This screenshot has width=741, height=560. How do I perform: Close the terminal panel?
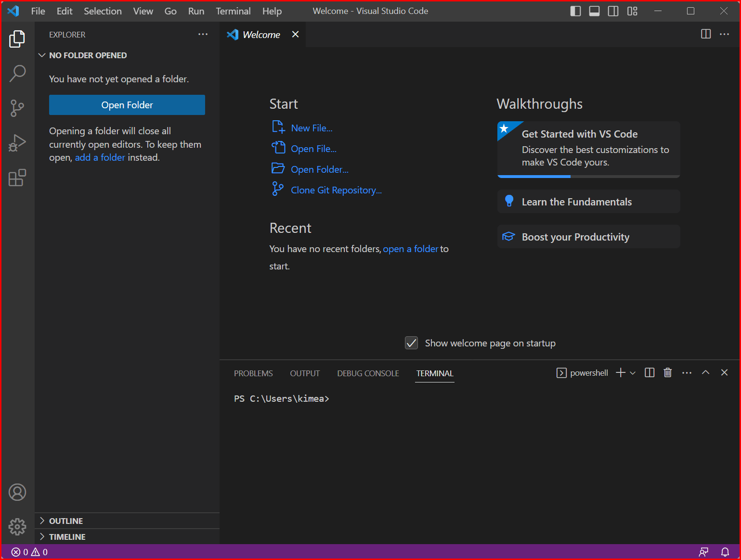point(724,372)
